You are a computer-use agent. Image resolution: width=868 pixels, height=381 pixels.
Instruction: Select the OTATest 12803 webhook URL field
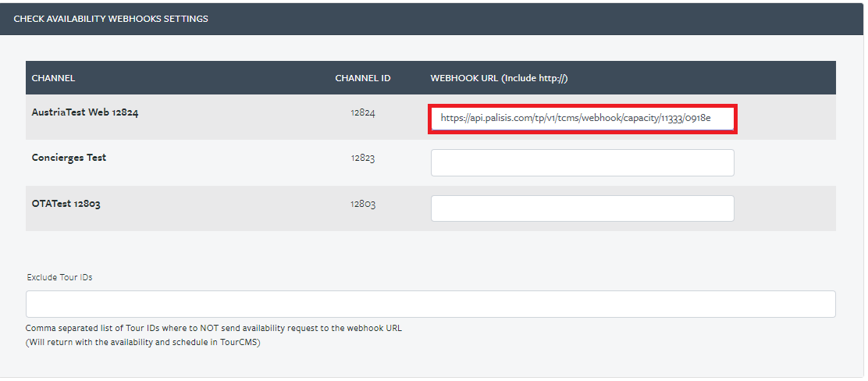tap(582, 208)
